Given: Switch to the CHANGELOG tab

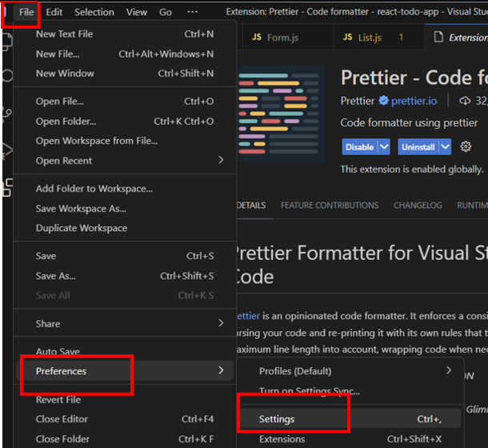Looking at the screenshot, I should [418, 205].
